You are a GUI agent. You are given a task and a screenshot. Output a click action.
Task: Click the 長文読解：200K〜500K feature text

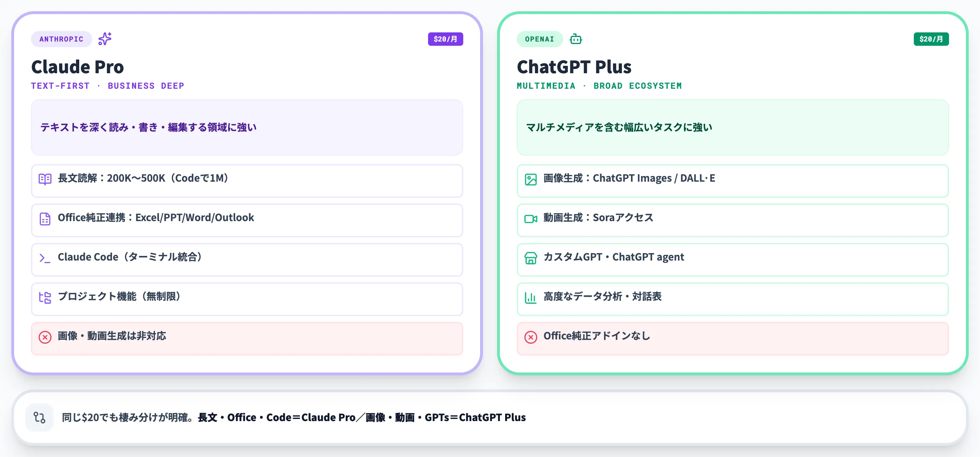click(143, 178)
